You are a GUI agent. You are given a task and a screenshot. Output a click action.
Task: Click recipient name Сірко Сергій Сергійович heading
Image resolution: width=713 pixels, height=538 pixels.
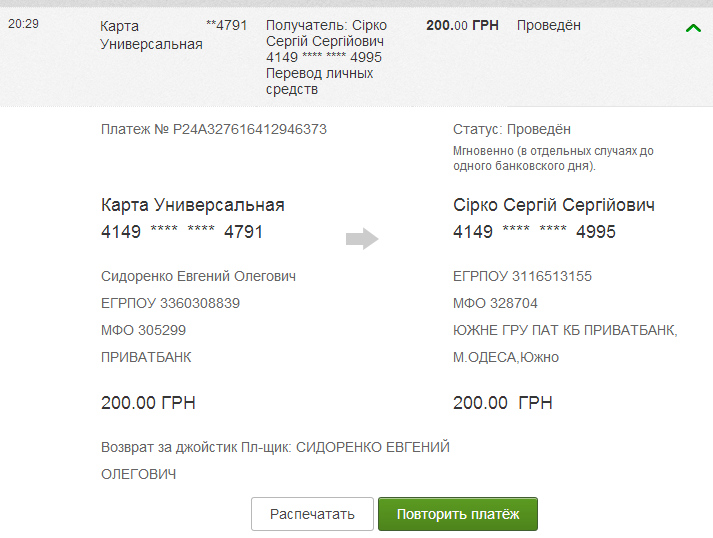553,205
